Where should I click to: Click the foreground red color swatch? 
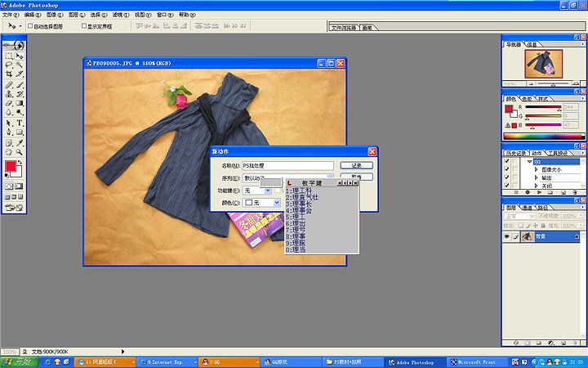point(11,167)
